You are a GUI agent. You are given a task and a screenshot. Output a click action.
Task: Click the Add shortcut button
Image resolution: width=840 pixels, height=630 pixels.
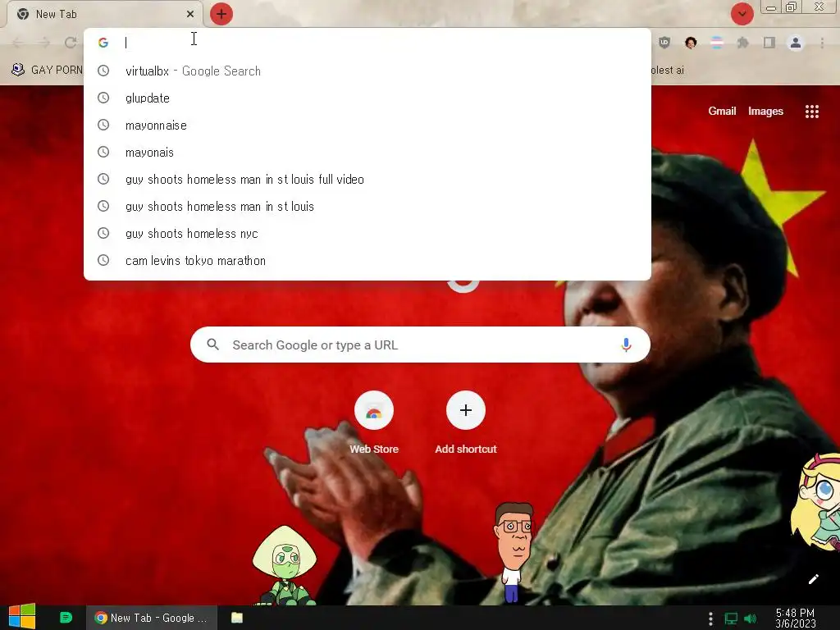(x=466, y=422)
